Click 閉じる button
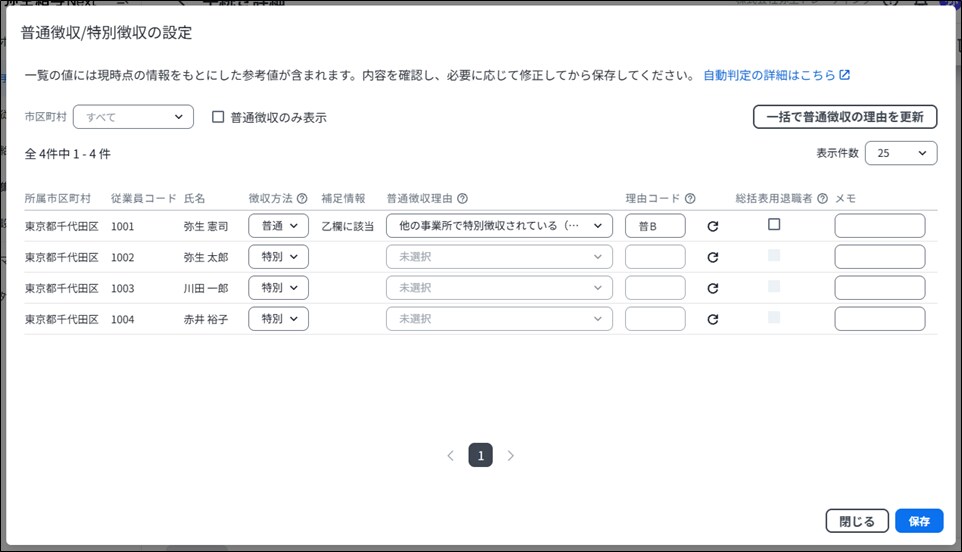Image resolution: width=962 pixels, height=552 pixels. click(857, 521)
